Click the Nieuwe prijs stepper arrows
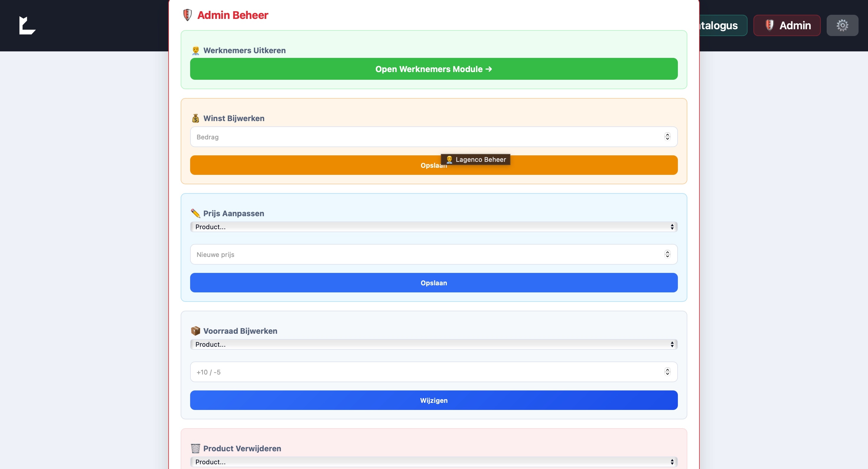The image size is (868, 469). [667, 254]
